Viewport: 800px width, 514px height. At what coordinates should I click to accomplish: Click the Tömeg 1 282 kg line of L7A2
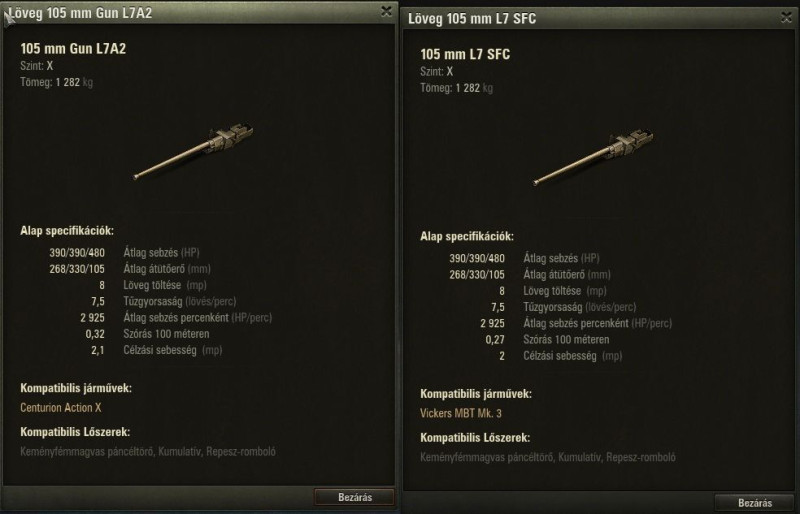click(57, 82)
